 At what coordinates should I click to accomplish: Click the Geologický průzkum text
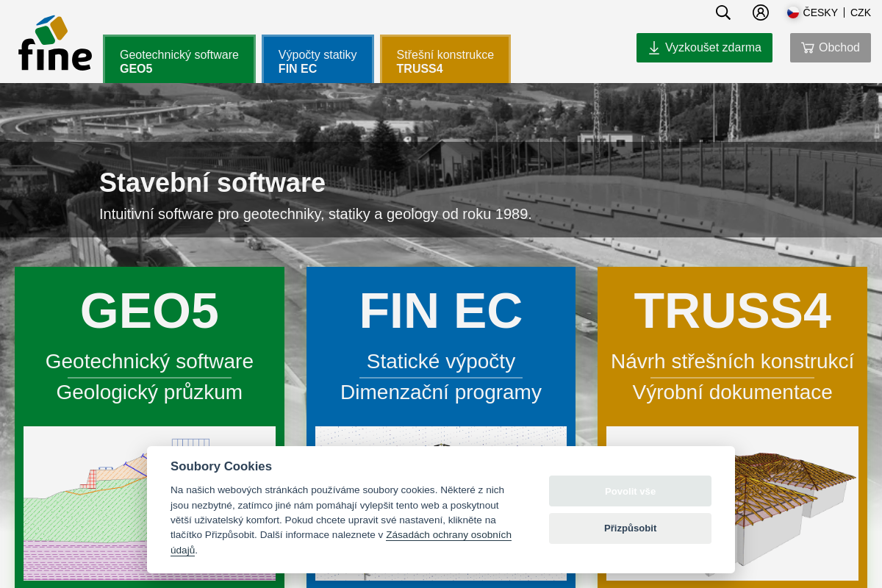coord(149,392)
